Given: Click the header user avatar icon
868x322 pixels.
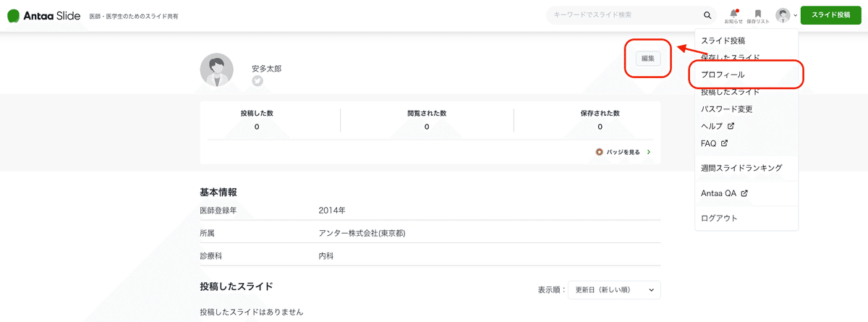Looking at the screenshot, I should click(x=783, y=14).
